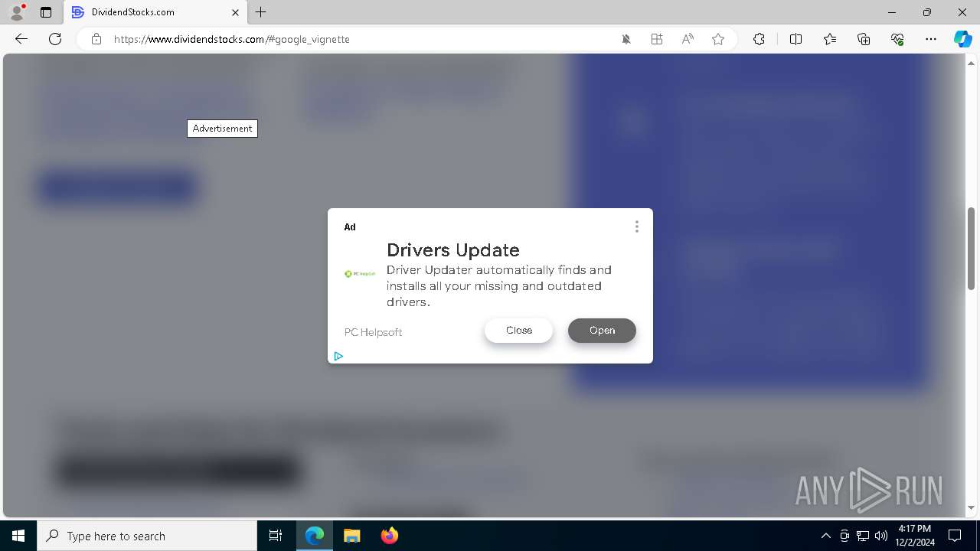Screen dimensions: 980x551
Task: Click the PC Helpsoft advertiser name
Action: pos(373,332)
